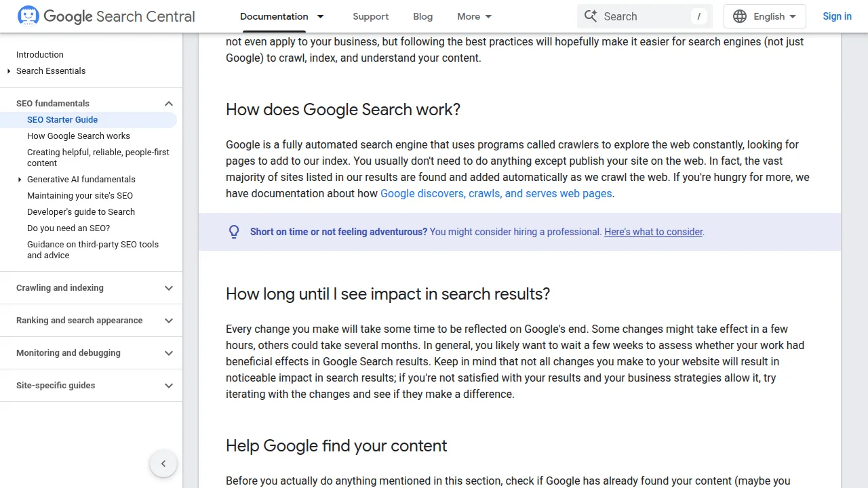Expand the Search Essentials tree item

(x=9, y=70)
